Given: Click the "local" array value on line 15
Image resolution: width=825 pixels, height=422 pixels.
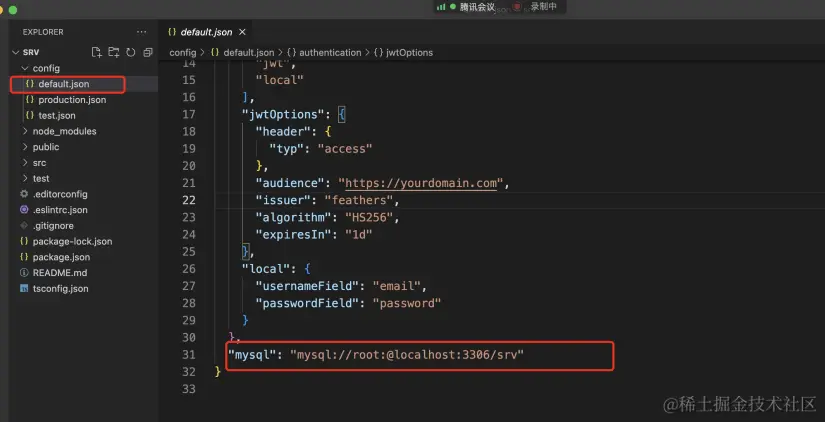Looking at the screenshot, I should [280, 80].
